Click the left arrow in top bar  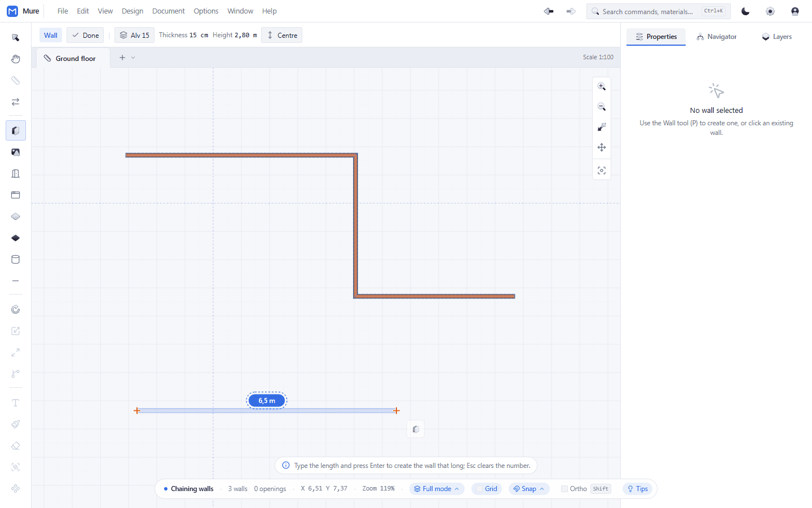549,11
